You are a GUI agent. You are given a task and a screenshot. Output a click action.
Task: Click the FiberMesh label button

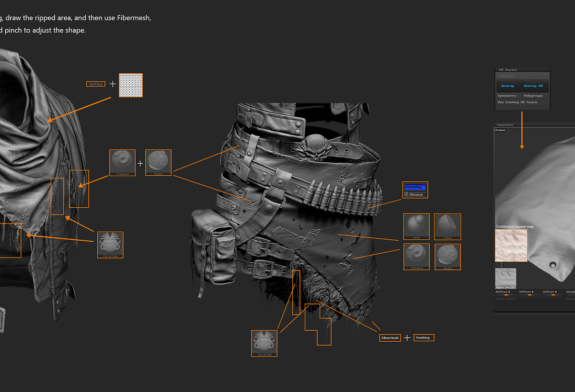click(390, 338)
